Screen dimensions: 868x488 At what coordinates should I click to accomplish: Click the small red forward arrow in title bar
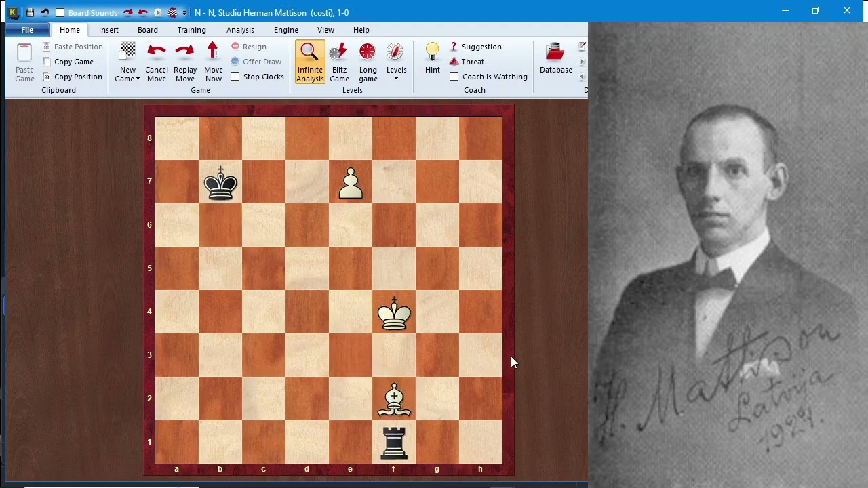pos(127,12)
